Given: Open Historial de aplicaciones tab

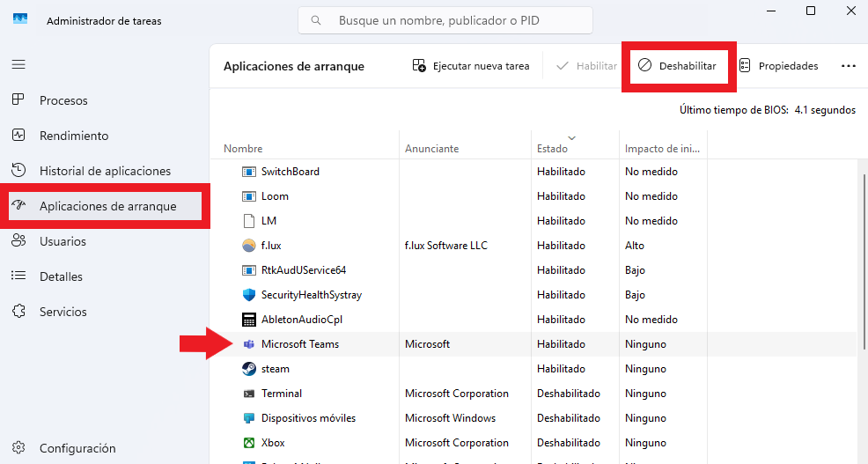Looking at the screenshot, I should point(105,171).
